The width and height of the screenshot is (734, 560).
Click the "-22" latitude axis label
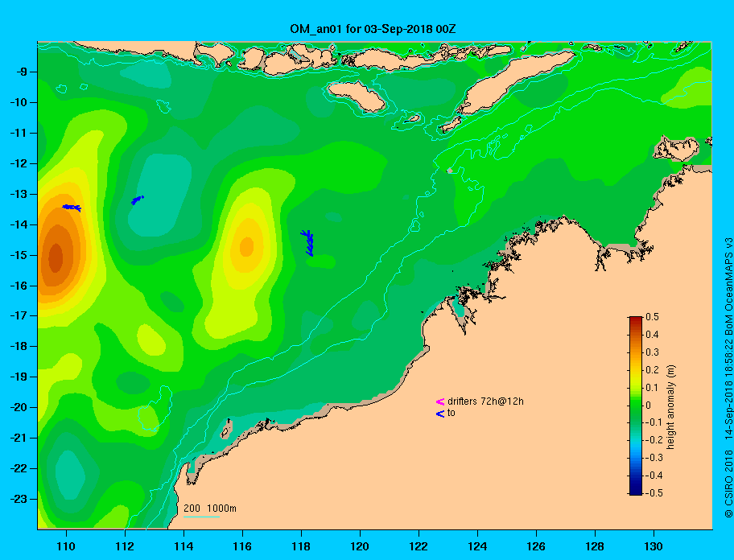click(20, 468)
